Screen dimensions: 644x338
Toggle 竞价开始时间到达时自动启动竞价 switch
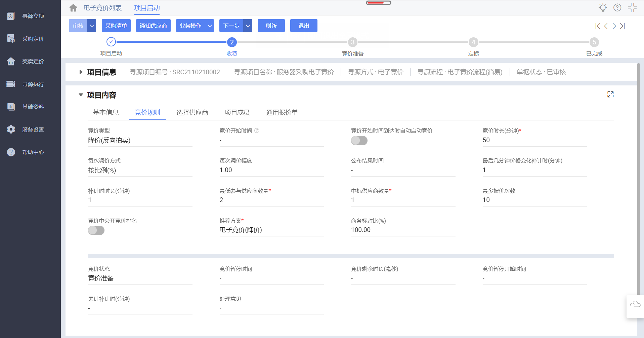pyautogui.click(x=359, y=141)
